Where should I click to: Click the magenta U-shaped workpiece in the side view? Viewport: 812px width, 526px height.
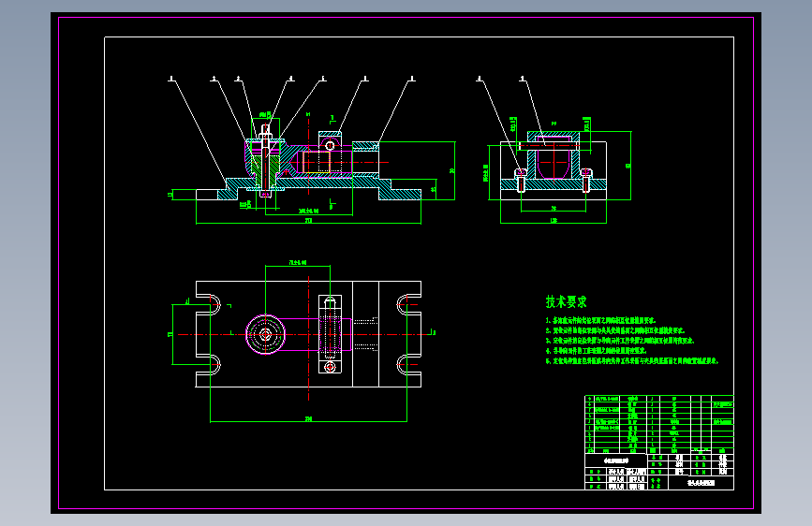(554, 157)
